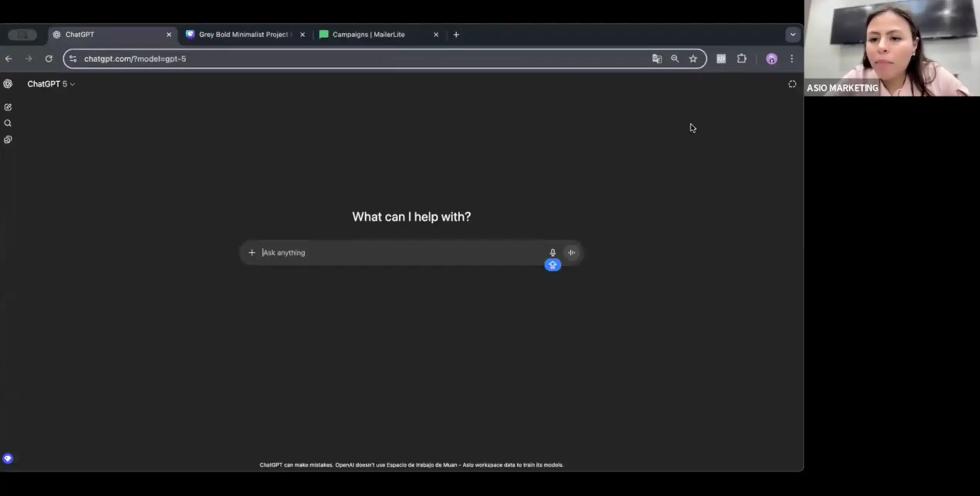980x496 pixels.
Task: Switch to Campaigns MailerLite tab
Action: (x=368, y=35)
